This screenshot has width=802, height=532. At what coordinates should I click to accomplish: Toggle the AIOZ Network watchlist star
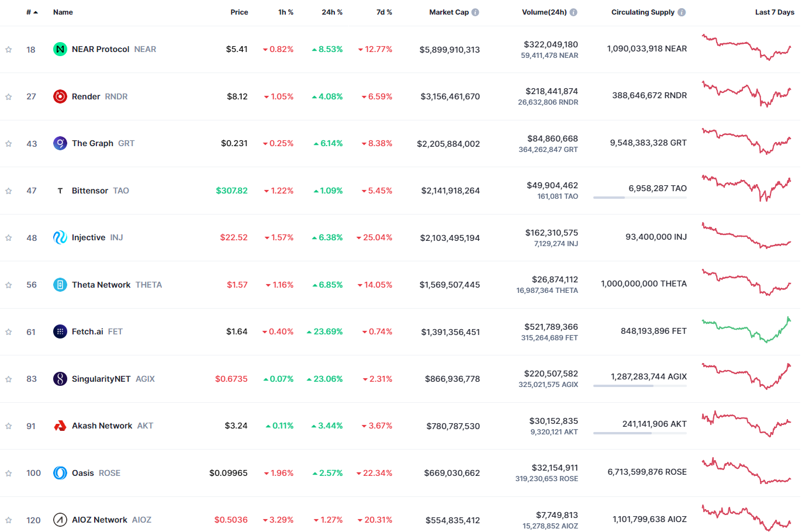(9, 520)
